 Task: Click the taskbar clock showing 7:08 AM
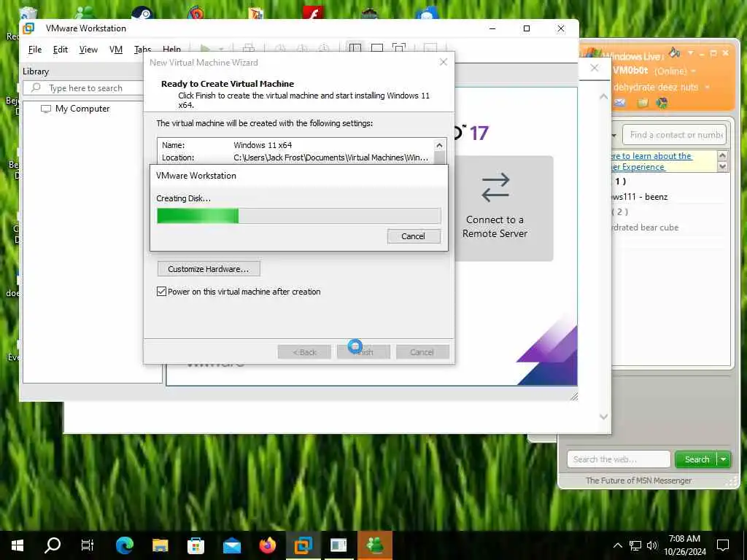(x=684, y=545)
